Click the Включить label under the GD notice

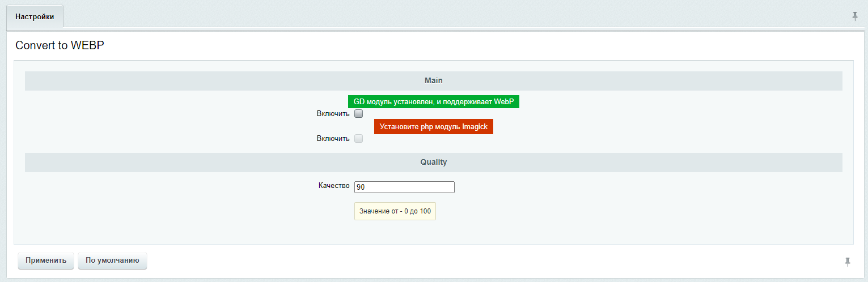333,114
